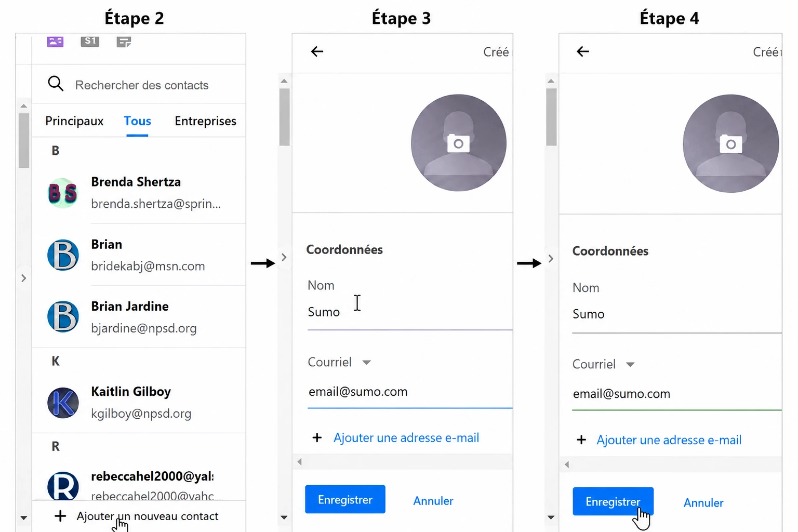This screenshot has width=798, height=532.
Task: Open Courriel dropdown in Étape 3
Action: click(x=366, y=363)
